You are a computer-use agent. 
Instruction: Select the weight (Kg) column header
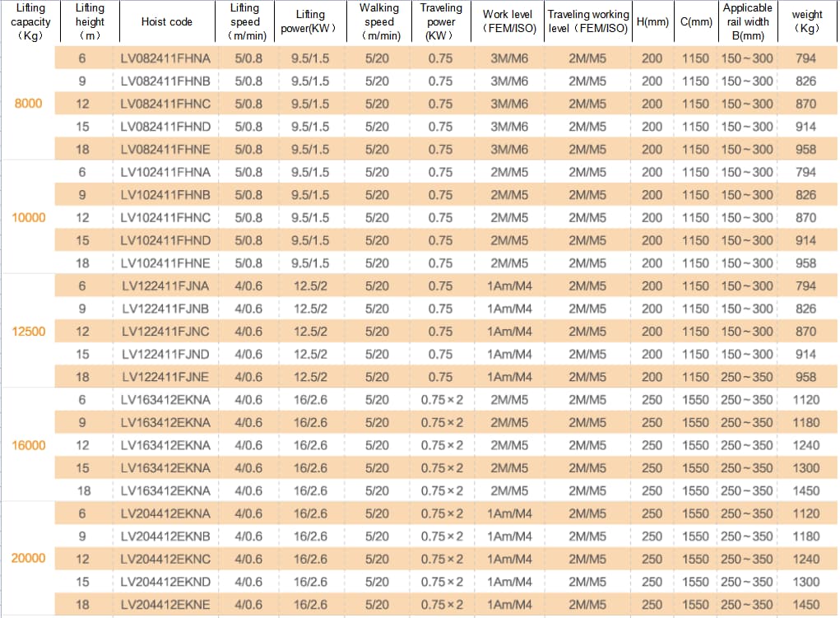806,22
